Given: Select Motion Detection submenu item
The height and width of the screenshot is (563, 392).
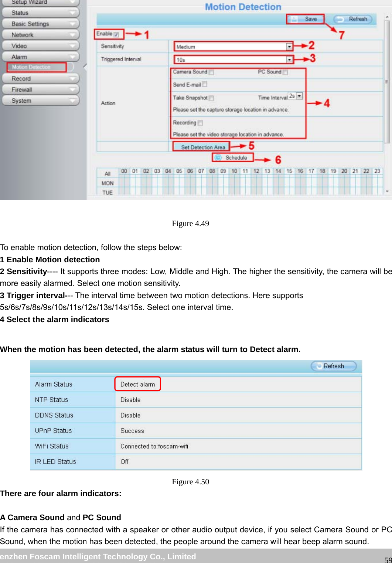Looking at the screenshot, I should click(37, 67).
